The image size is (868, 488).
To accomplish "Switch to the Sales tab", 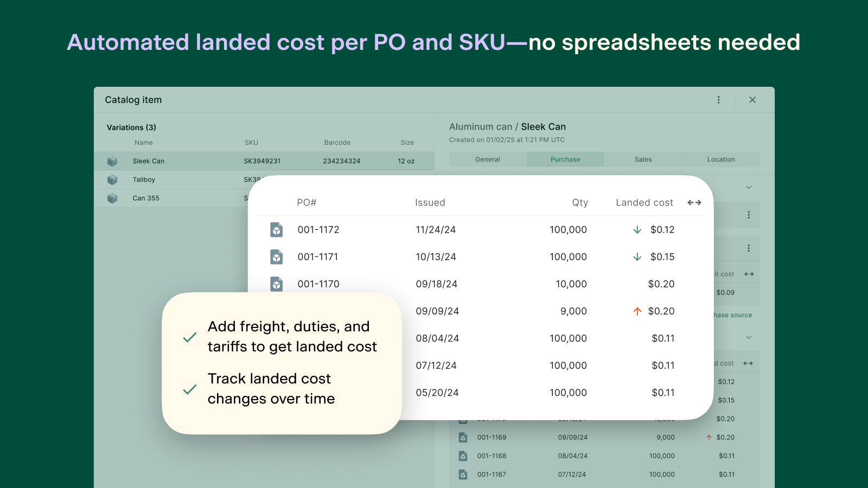I will (x=643, y=159).
